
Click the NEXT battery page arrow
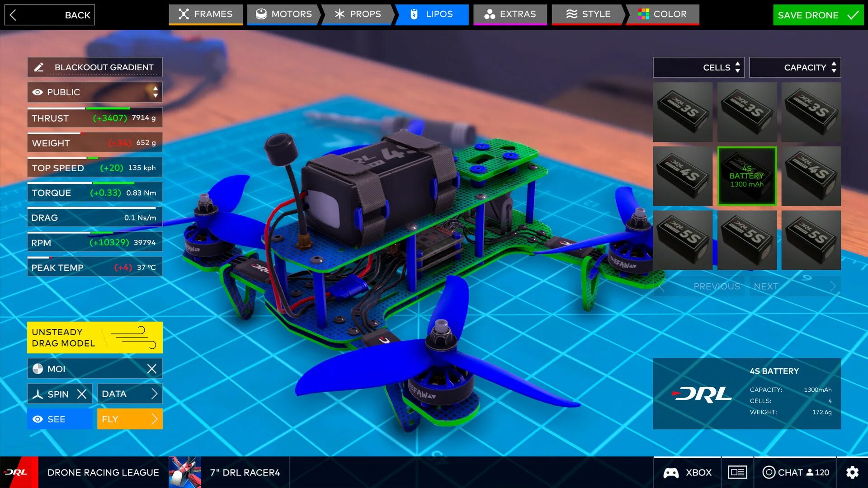click(x=833, y=286)
